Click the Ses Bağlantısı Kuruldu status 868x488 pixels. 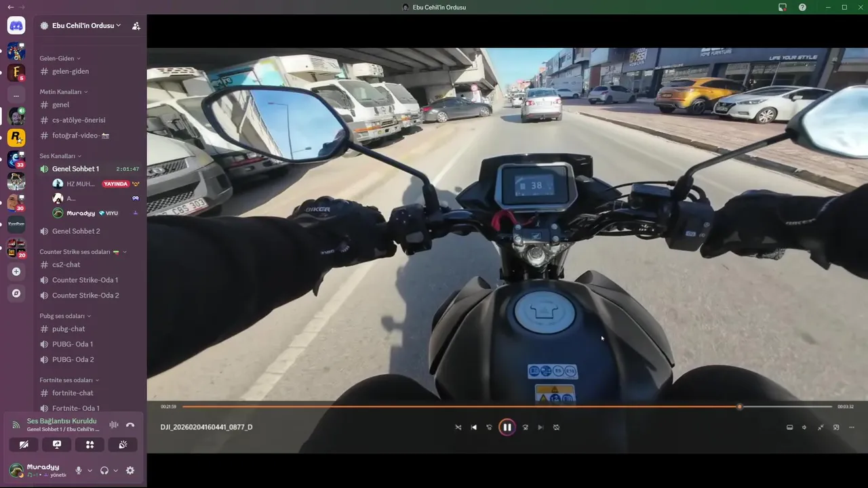coord(62,421)
